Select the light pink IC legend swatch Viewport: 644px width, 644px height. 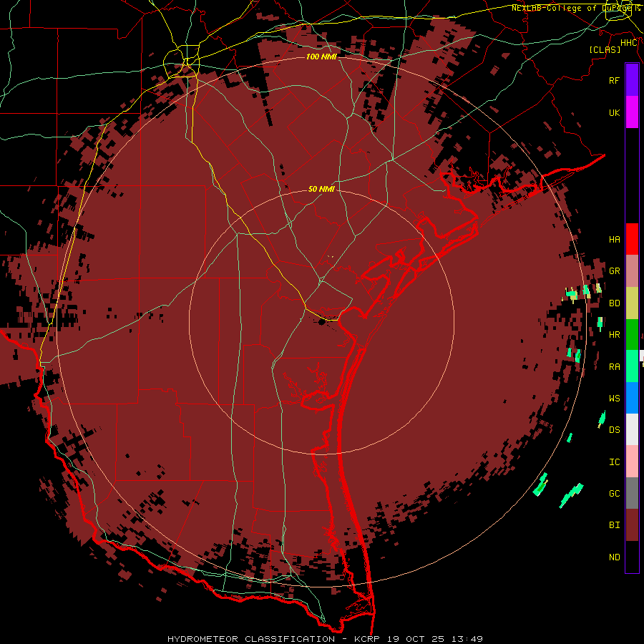point(632,462)
